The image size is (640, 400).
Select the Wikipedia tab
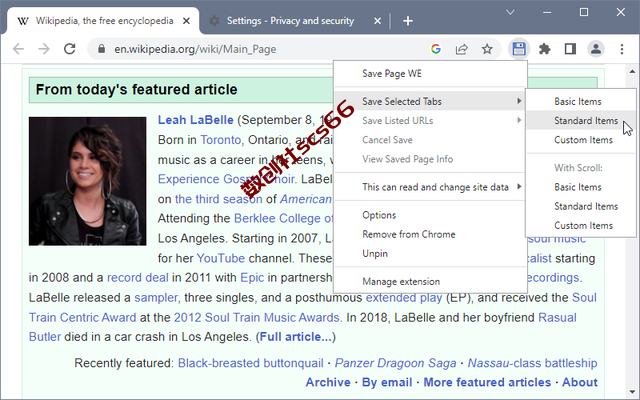pos(104,21)
